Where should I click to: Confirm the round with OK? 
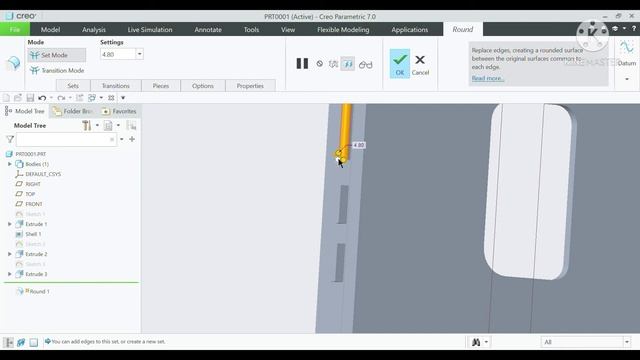click(400, 64)
